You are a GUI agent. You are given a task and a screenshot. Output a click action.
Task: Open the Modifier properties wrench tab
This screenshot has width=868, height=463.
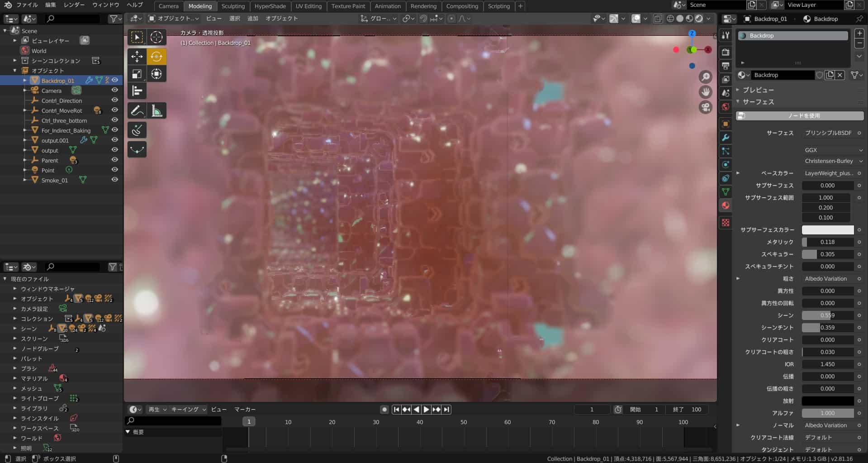(x=726, y=138)
